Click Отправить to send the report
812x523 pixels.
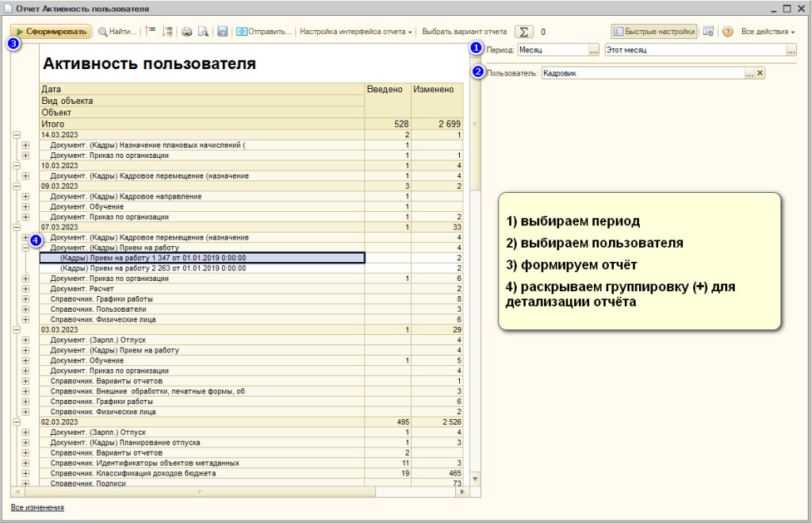[263, 32]
